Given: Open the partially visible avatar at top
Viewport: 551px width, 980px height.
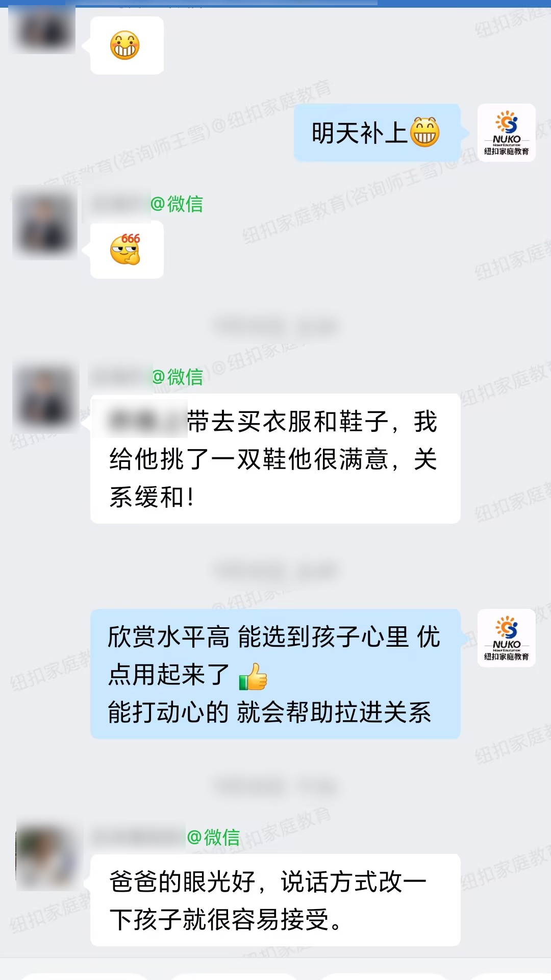Looking at the screenshot, I should point(43,28).
